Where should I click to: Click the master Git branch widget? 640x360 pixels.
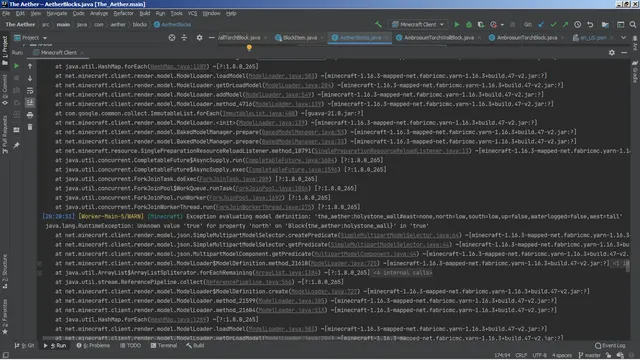[589, 356]
